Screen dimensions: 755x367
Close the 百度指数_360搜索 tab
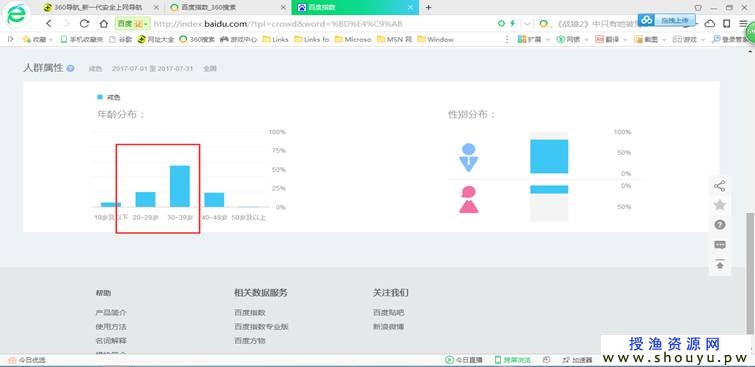click(284, 7)
